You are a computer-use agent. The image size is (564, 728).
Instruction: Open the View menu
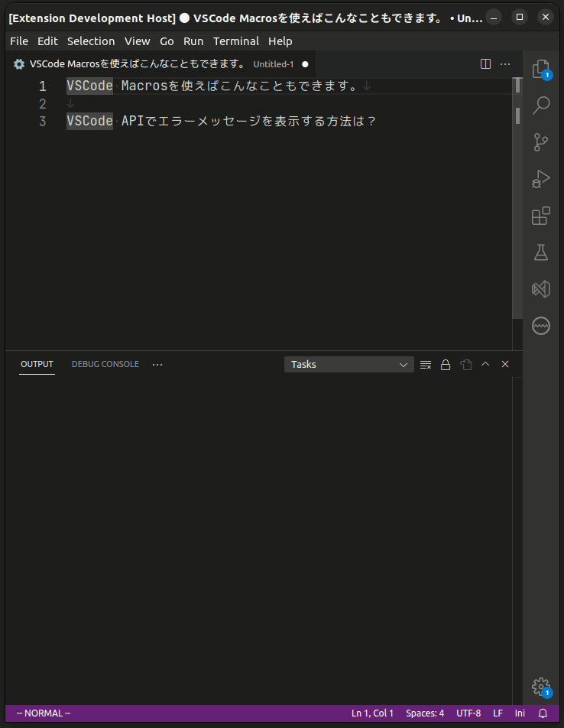(x=138, y=41)
